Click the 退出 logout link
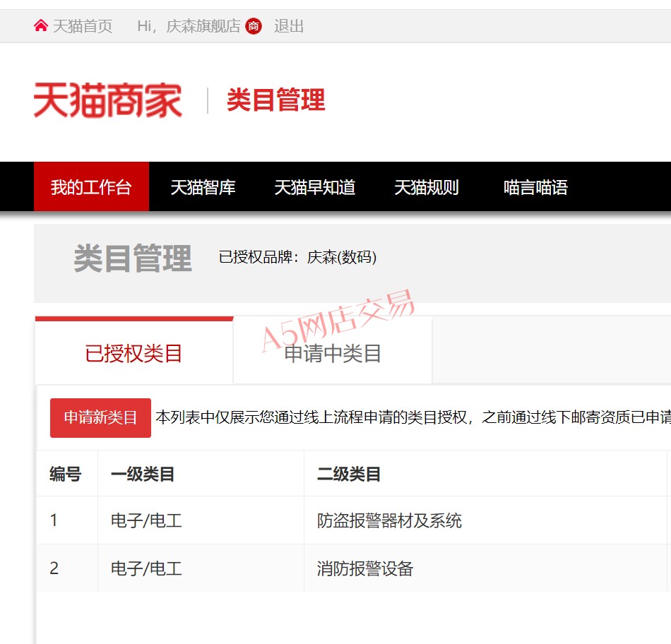 pos(289,26)
